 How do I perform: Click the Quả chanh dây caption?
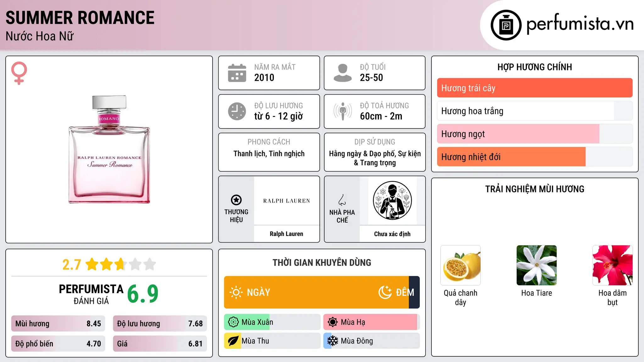(x=460, y=298)
